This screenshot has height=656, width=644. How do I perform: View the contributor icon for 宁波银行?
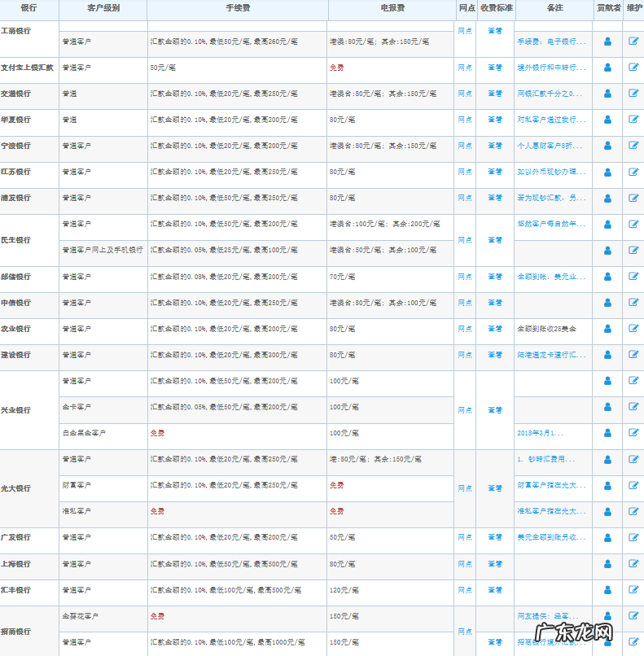click(607, 146)
